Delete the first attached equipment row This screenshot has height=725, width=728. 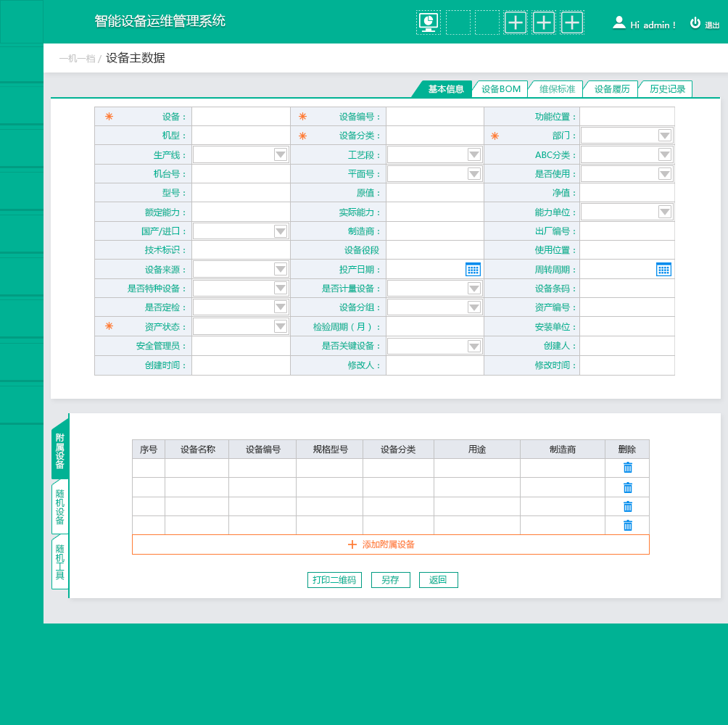(627, 468)
